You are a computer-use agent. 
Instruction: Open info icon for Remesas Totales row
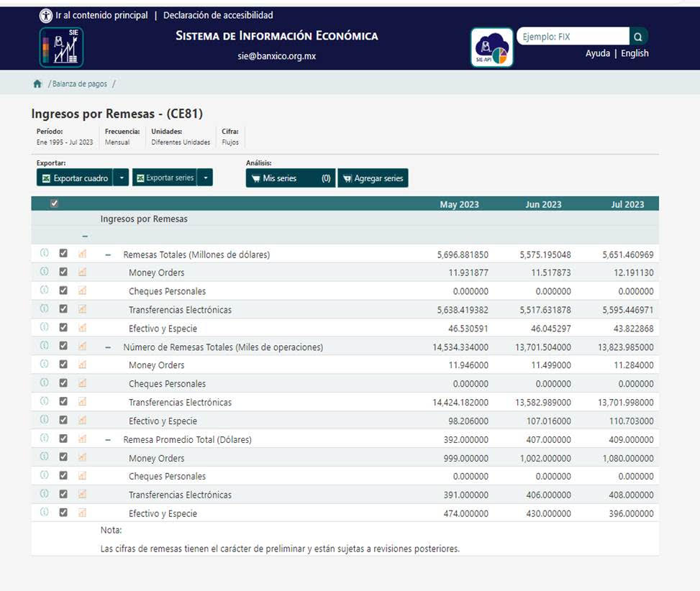point(44,253)
